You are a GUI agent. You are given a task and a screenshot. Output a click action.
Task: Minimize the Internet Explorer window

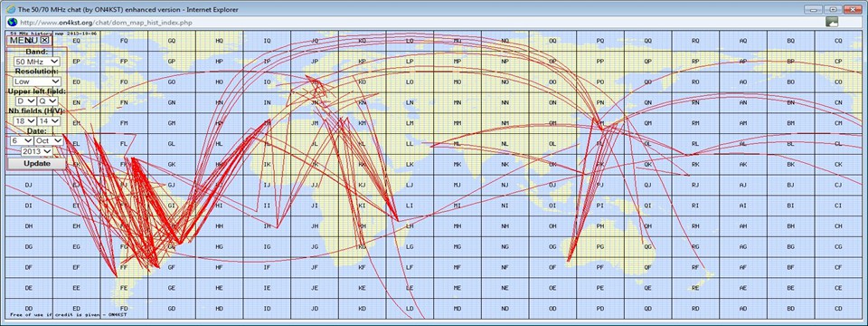click(x=813, y=9)
